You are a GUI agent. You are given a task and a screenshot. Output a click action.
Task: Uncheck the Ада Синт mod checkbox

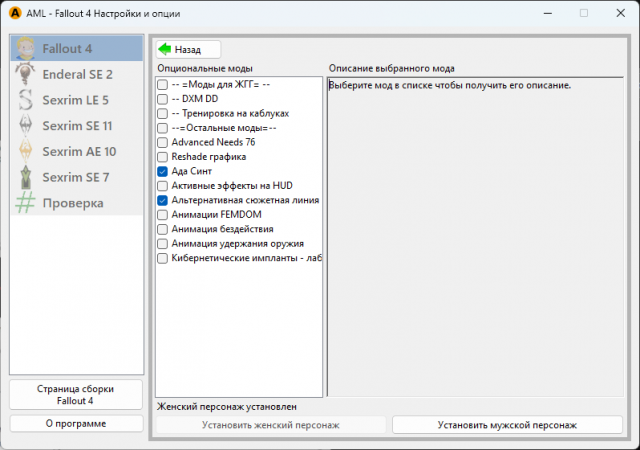(x=163, y=172)
